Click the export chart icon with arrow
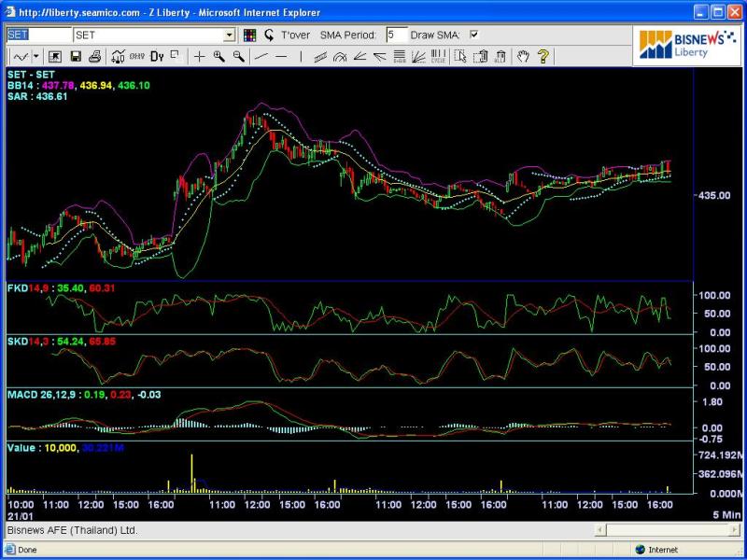 click(55, 57)
